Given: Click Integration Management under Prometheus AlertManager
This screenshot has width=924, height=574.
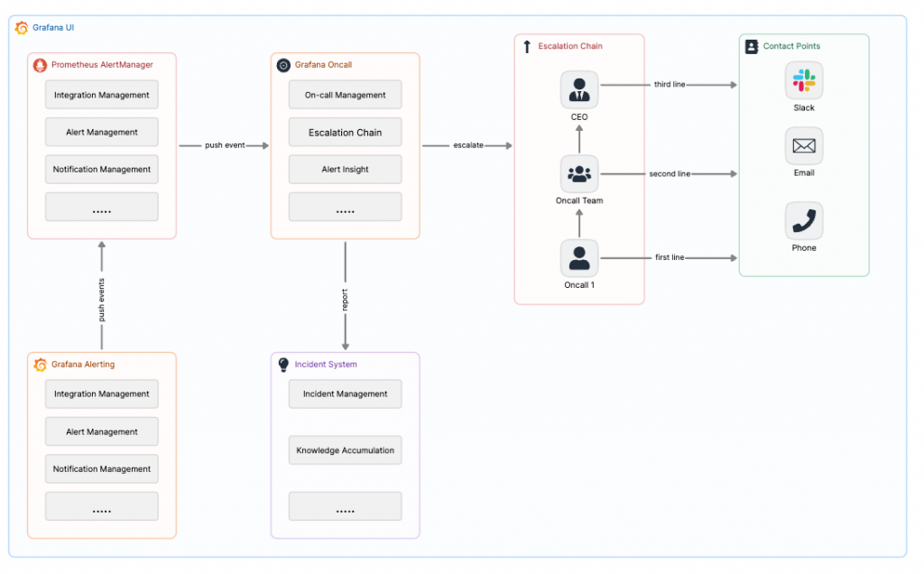Looking at the screenshot, I should 102,95.
